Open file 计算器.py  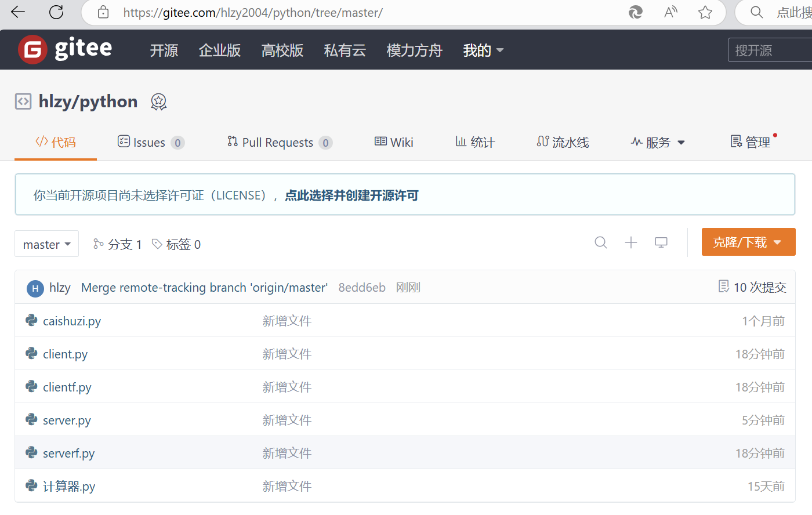coord(69,487)
